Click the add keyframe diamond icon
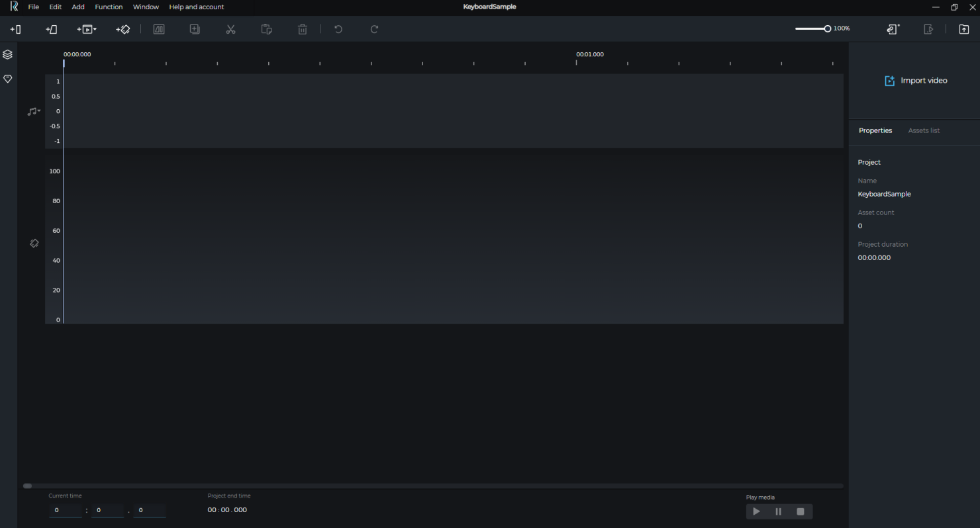 tap(123, 29)
